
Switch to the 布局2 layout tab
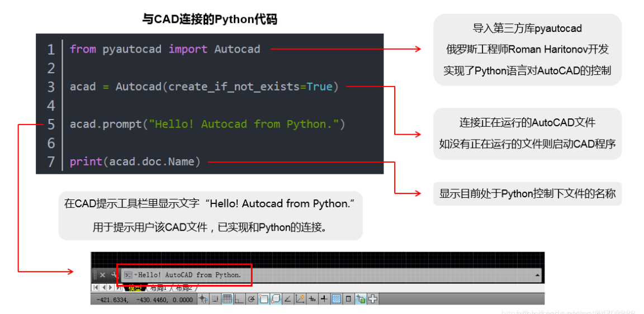pyautogui.click(x=184, y=288)
